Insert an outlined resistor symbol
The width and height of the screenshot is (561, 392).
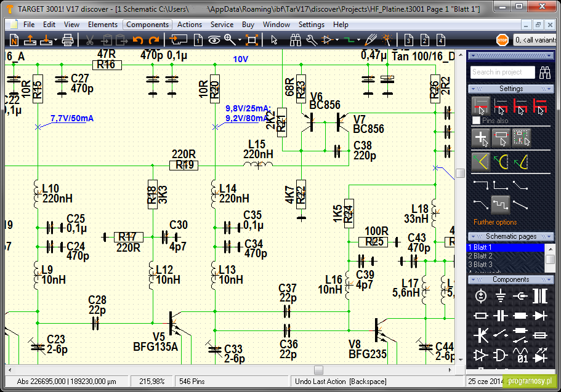tap(480, 316)
